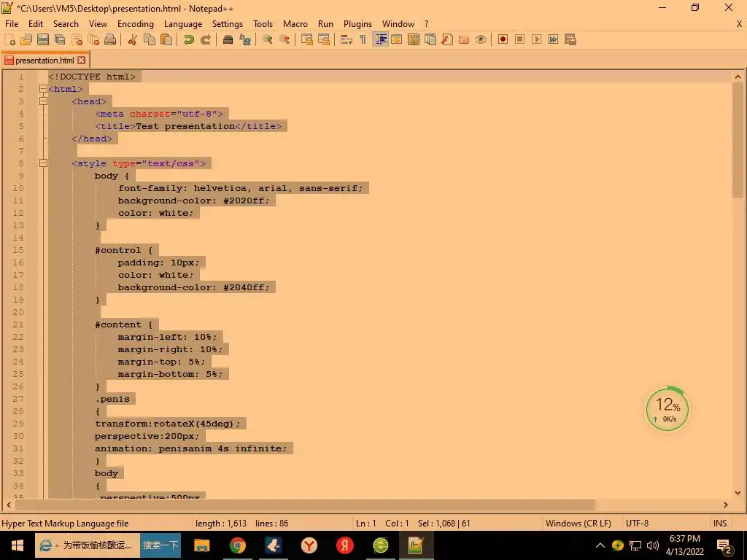The height and width of the screenshot is (560, 747).
Task: Cut selection using the scissors icon
Action: click(133, 39)
